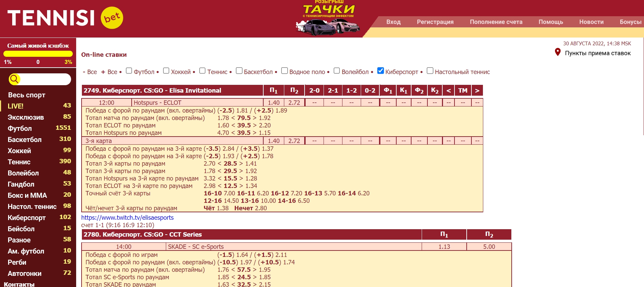Open the Twitch elisaesports stream link
Image resolution: width=644 pixels, height=287 pixels.
click(127, 218)
